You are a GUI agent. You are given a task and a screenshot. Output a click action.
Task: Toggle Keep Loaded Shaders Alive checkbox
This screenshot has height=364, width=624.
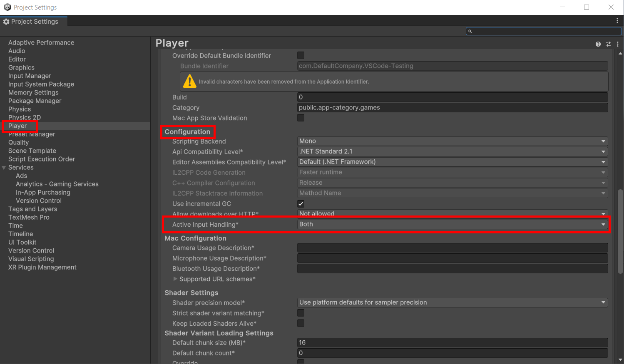[x=301, y=323]
